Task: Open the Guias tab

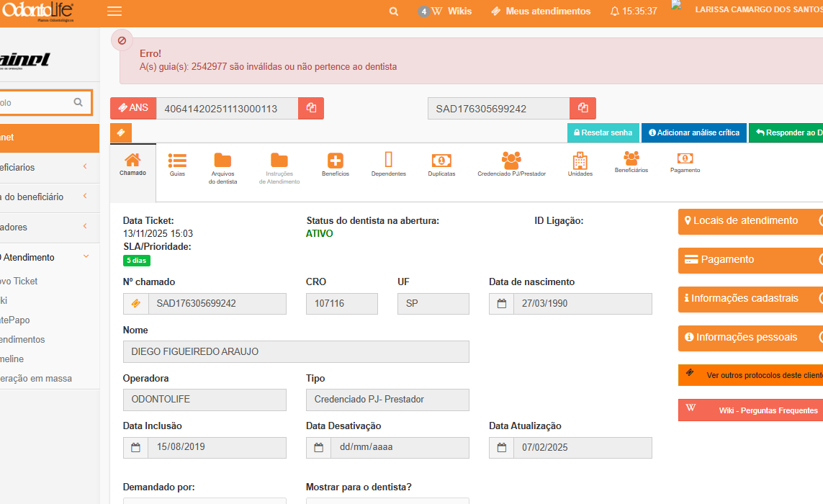Action: [177, 165]
